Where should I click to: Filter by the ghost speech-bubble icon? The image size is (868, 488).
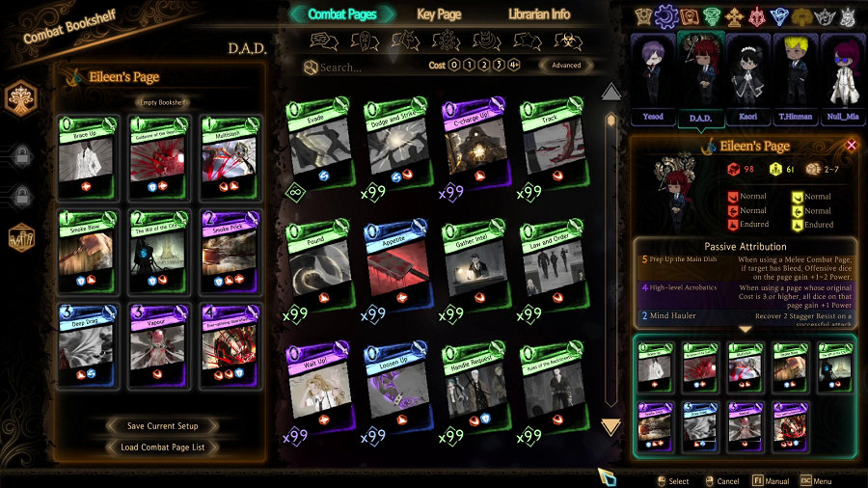365,41
